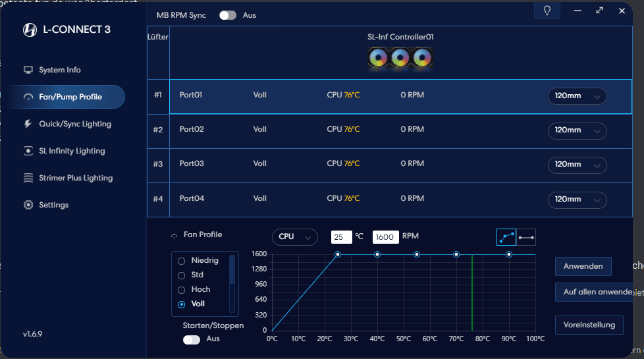
Task: Select the Port04 fan row
Action: tap(400, 200)
